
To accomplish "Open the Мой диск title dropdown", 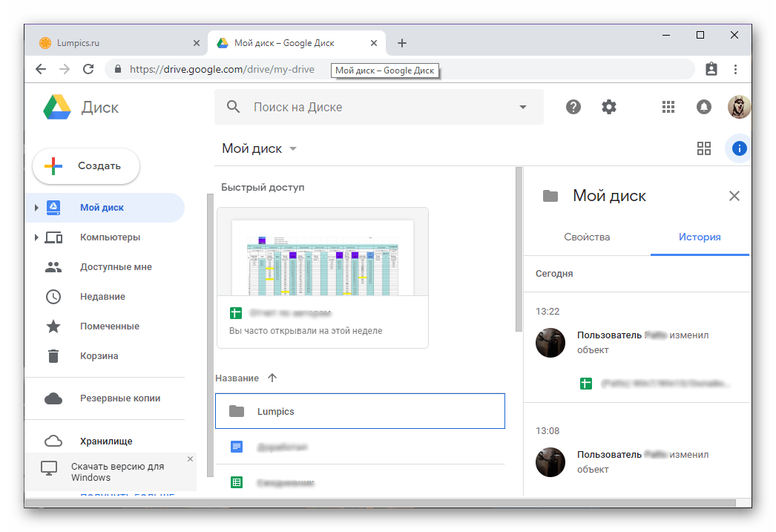I will click(x=259, y=148).
